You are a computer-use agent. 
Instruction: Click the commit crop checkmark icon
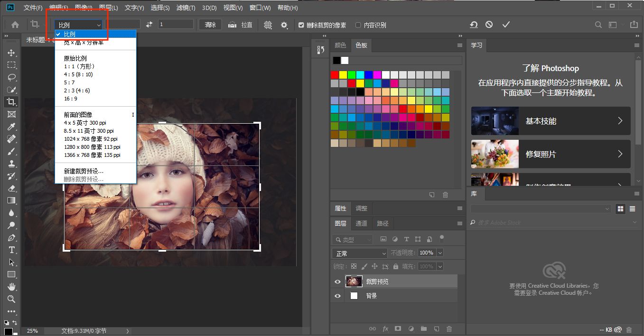[506, 25]
